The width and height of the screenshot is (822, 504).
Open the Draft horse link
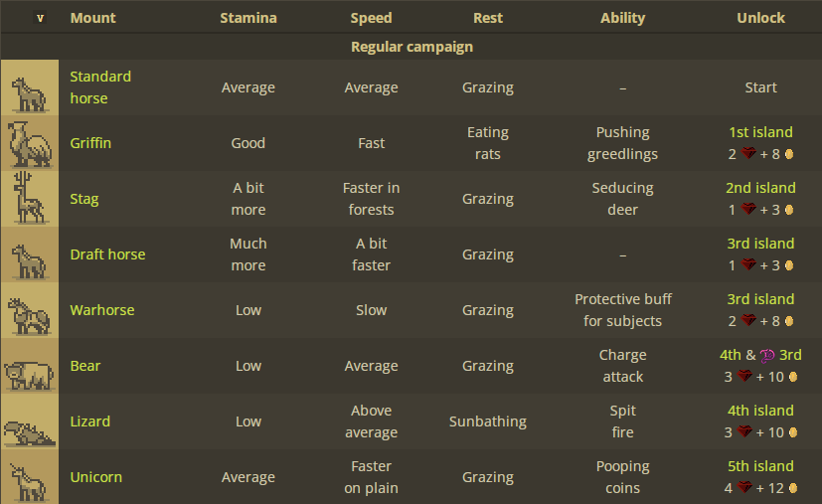click(x=108, y=254)
